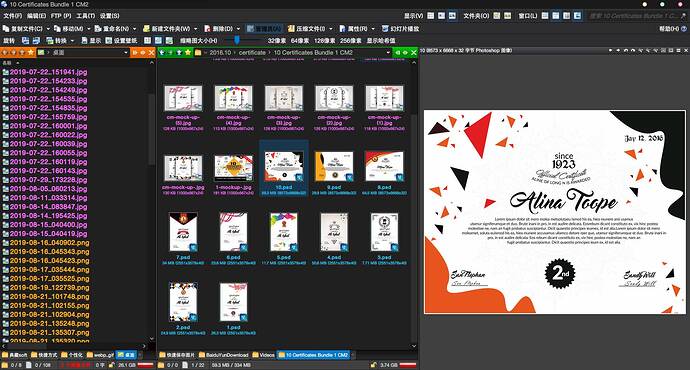
Task: Start the slideshow (幻灯片播放)
Action: [400, 29]
